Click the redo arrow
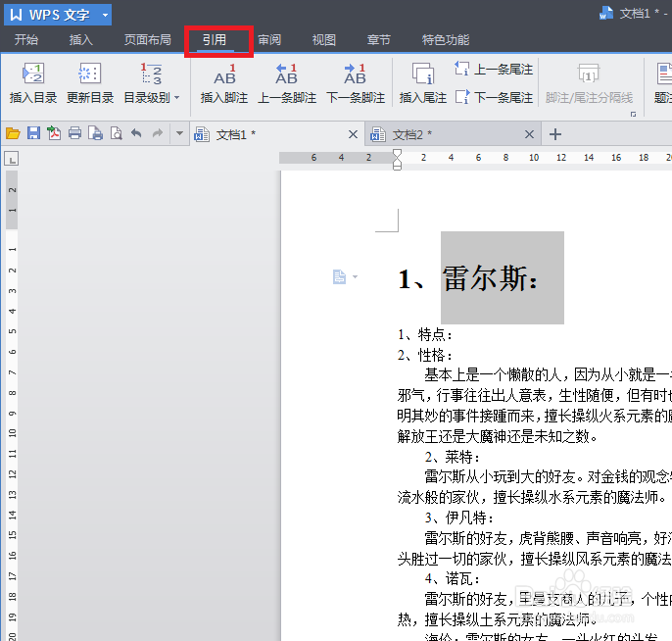 tap(158, 133)
